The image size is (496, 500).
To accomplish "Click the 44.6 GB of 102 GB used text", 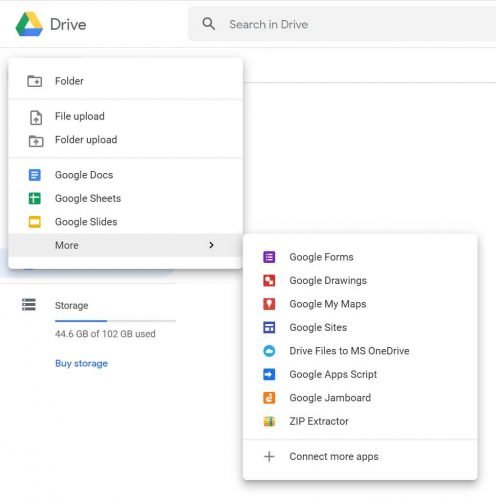I will [x=105, y=334].
